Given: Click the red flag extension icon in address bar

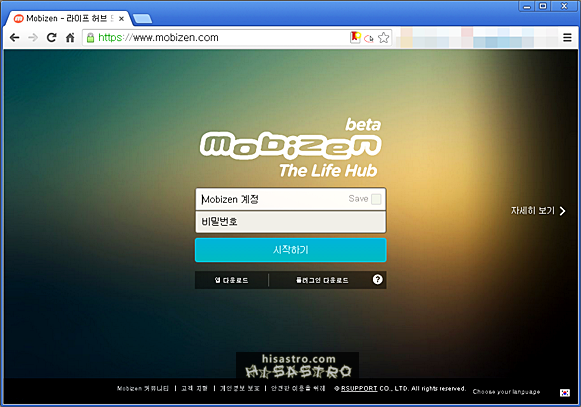Looking at the screenshot, I should point(355,37).
